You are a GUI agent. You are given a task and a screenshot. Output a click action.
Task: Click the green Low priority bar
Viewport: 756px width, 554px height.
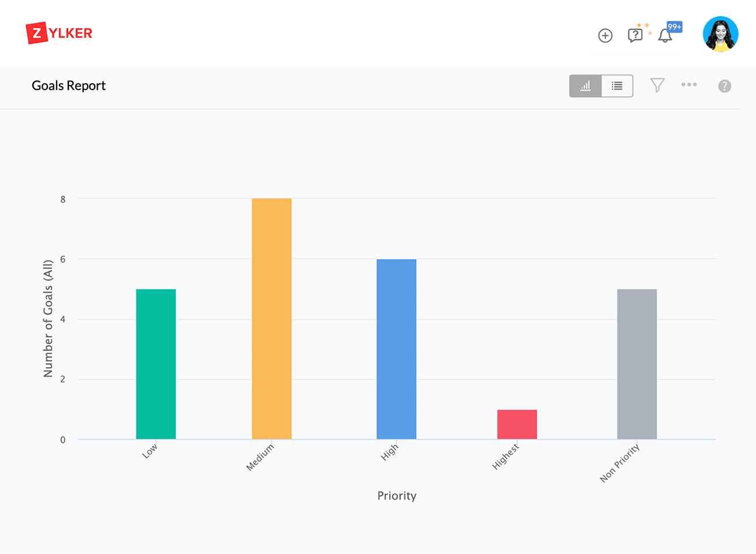(156, 364)
